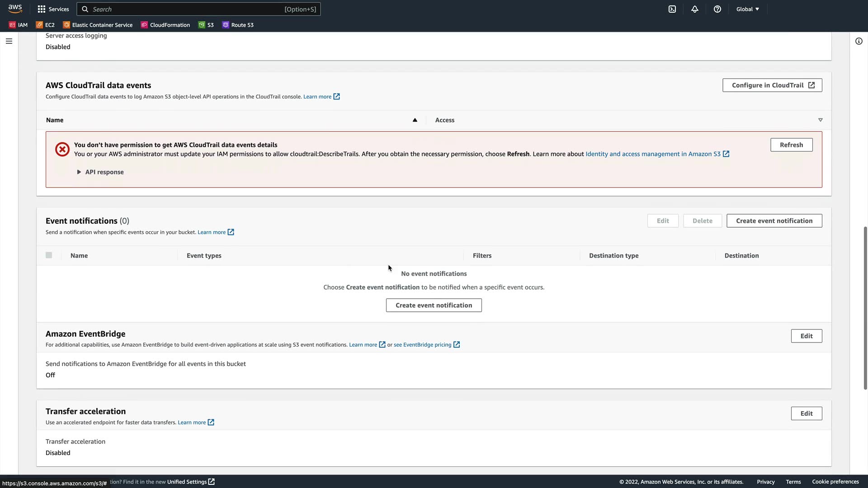The height and width of the screenshot is (488, 868).
Task: Click the AWS logo home icon
Action: 15,9
